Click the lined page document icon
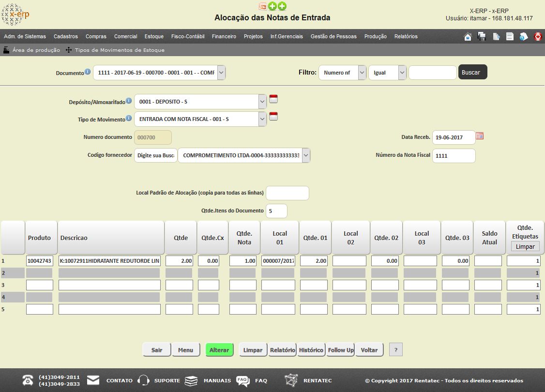Screen dimensions: 545x392 pos(510,36)
